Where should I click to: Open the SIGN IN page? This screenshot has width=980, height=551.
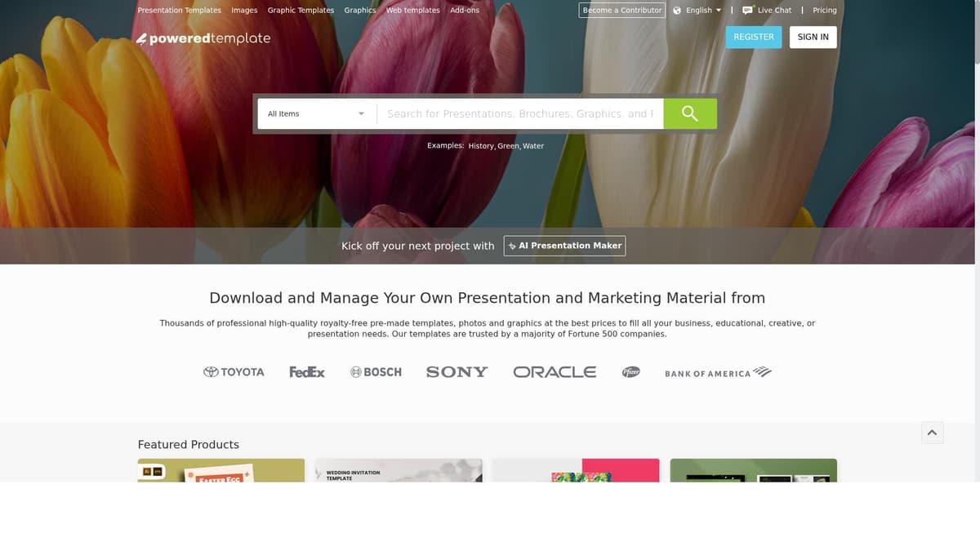pos(813,37)
